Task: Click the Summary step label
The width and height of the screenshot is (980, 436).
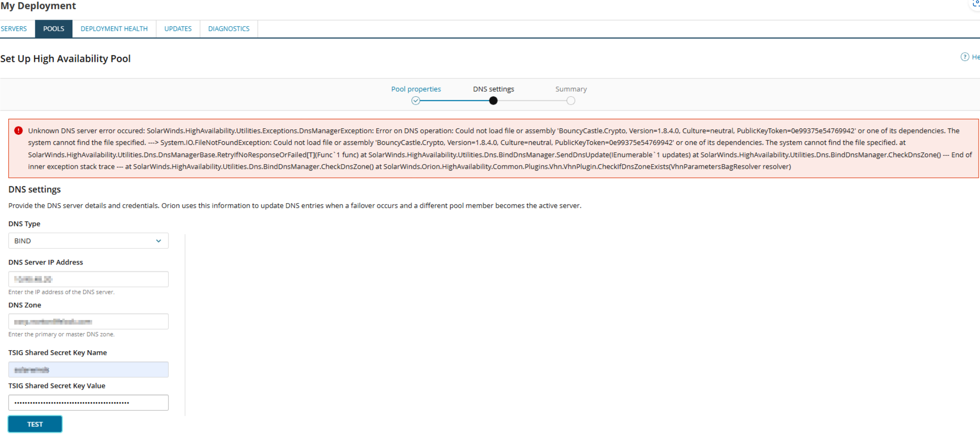Action: (571, 89)
